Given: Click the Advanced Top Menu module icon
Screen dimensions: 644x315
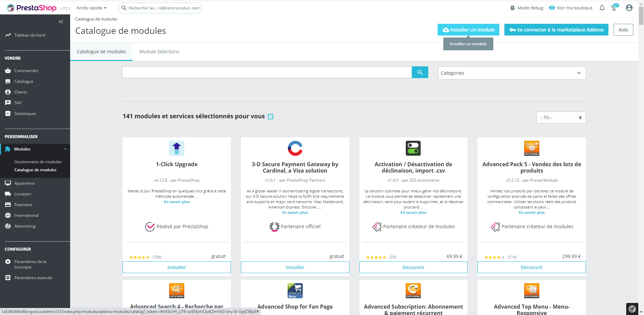Looking at the screenshot, I should (532, 291).
